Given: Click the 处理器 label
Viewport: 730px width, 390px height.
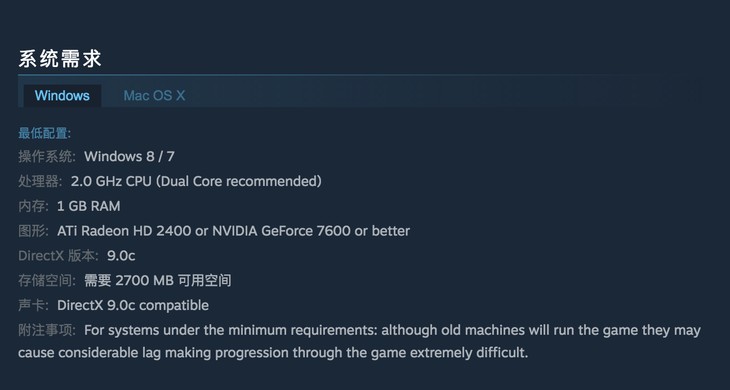Looking at the screenshot, I should [x=40, y=181].
